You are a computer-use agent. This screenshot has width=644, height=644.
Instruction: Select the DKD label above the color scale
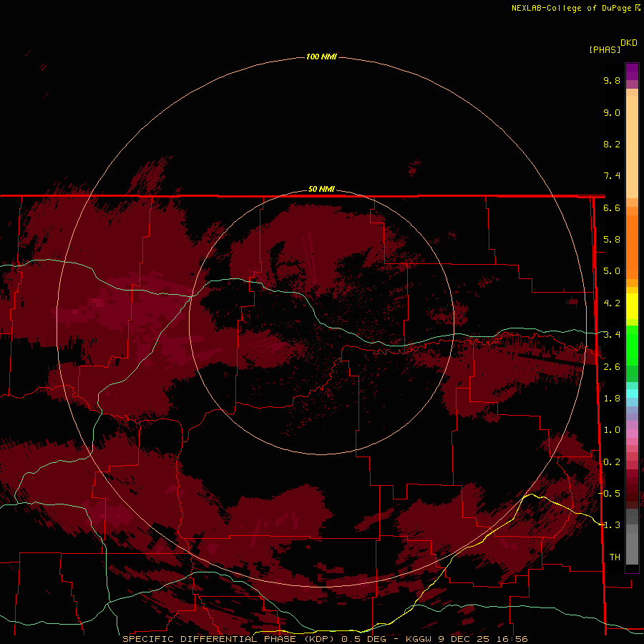tap(629, 43)
